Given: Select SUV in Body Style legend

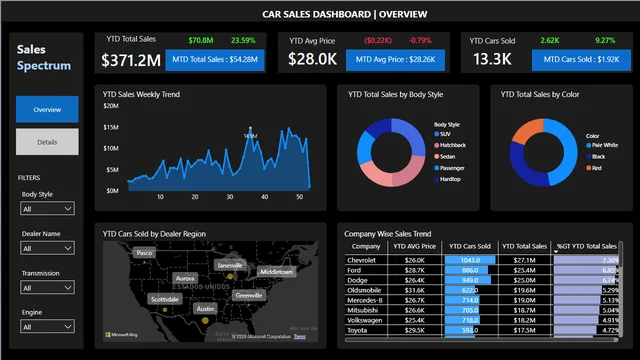Looking at the screenshot, I should 442,134.
